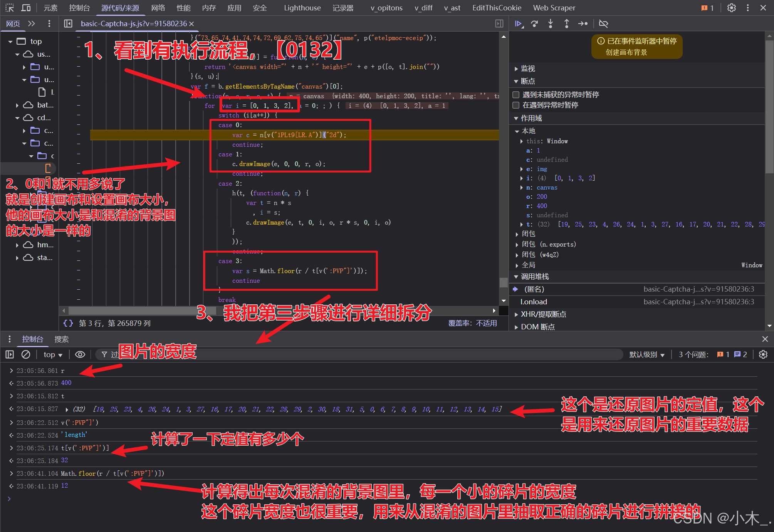Expand the XHR/提取断点 section
The height and width of the screenshot is (532, 774).
pyautogui.click(x=543, y=314)
